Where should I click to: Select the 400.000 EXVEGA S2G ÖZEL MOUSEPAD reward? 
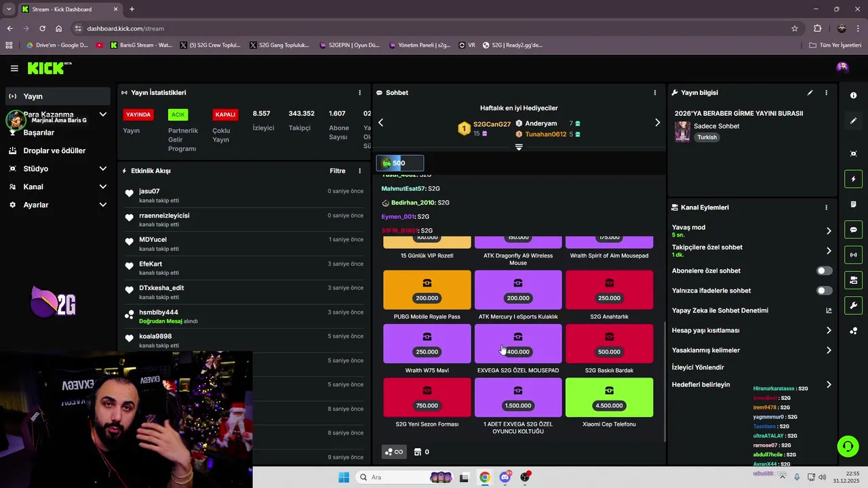point(518,344)
